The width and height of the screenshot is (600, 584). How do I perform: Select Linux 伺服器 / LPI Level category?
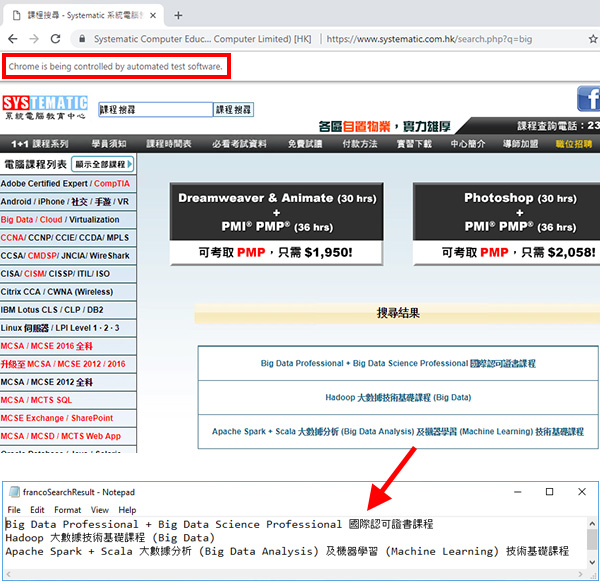68,328
